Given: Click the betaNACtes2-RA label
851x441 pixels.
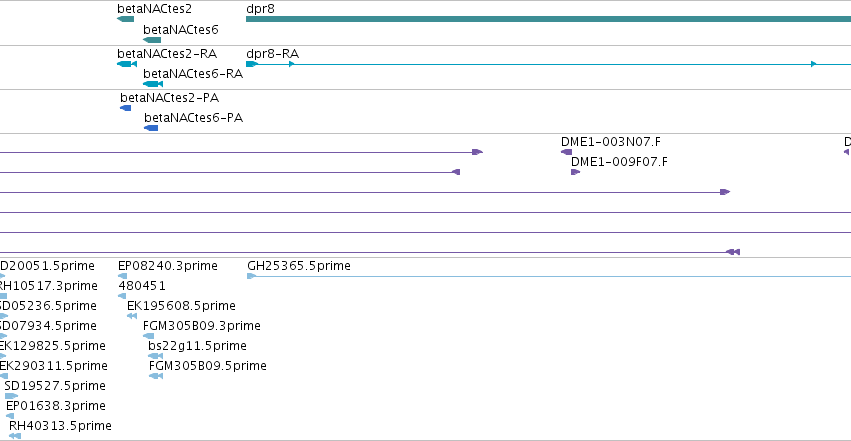Looking at the screenshot, I should point(167,54).
